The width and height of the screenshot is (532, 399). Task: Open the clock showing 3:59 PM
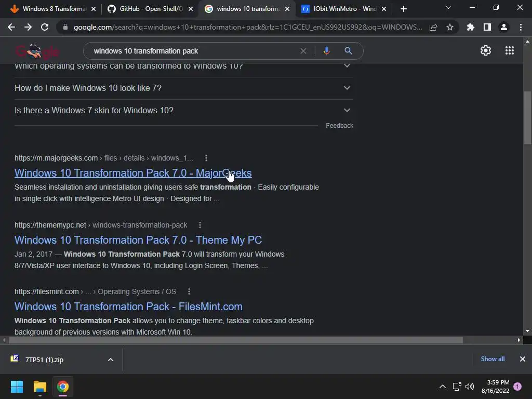pyautogui.click(x=495, y=387)
